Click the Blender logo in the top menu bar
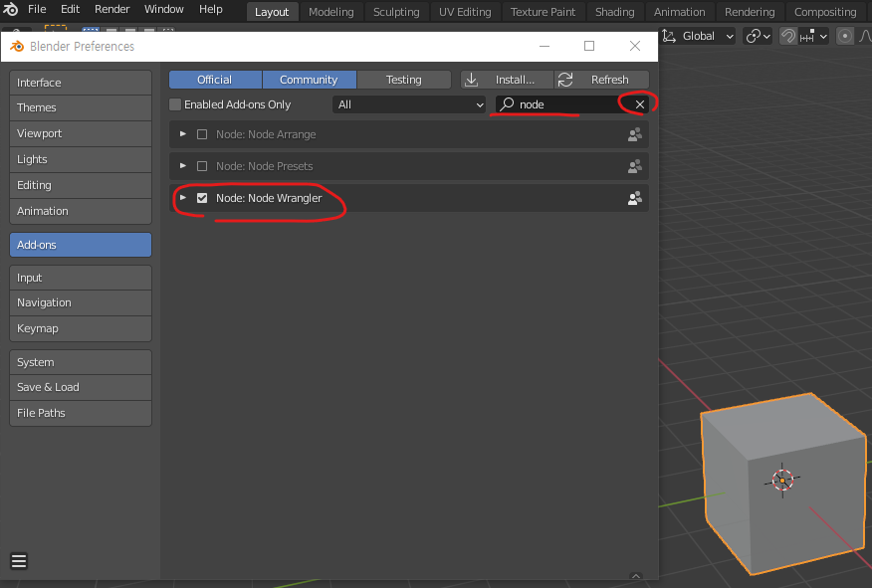The width and height of the screenshot is (872, 588). (x=11, y=9)
